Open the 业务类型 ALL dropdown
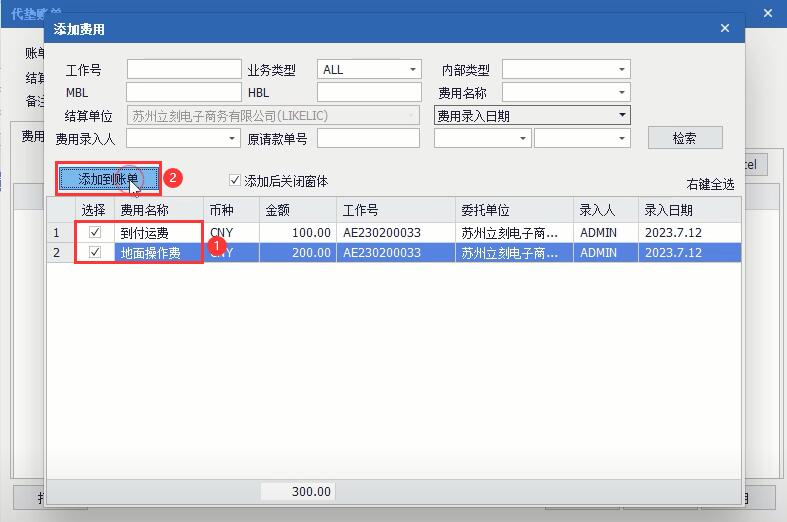Image resolution: width=787 pixels, height=522 pixels. 369,69
